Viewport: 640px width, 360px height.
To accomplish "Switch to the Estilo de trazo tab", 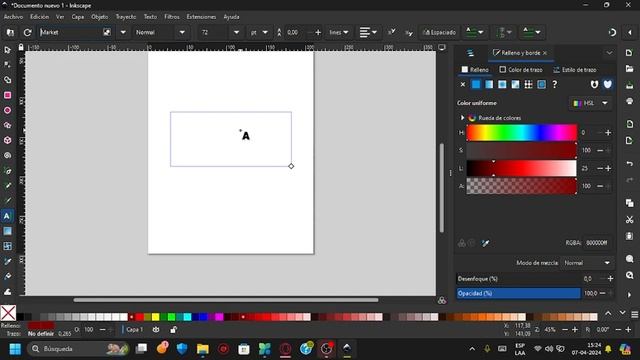I will pos(575,70).
